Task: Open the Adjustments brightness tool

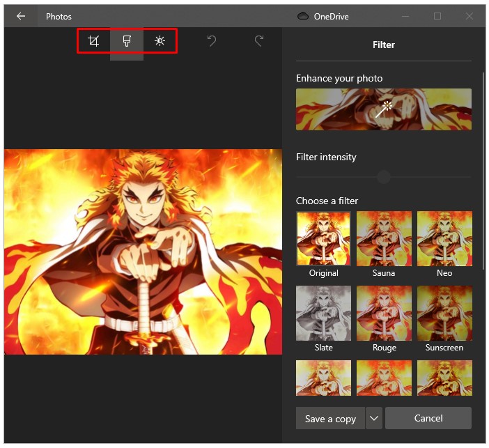Action: coord(160,41)
